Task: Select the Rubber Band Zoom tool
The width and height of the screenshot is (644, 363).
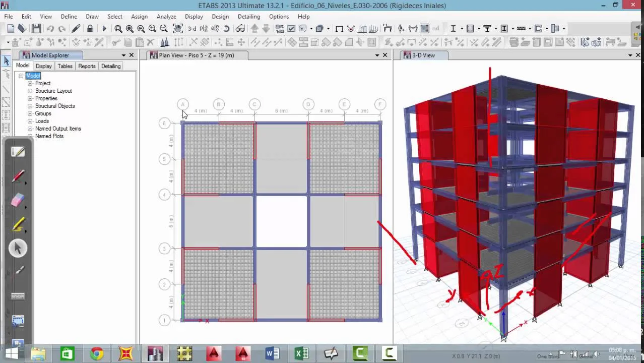Action: (118, 29)
